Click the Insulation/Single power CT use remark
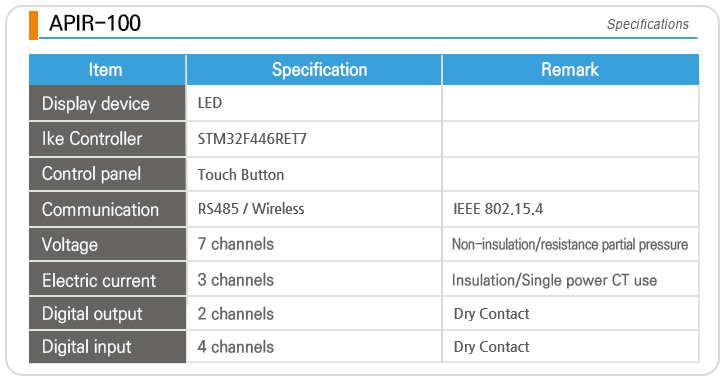 click(554, 280)
